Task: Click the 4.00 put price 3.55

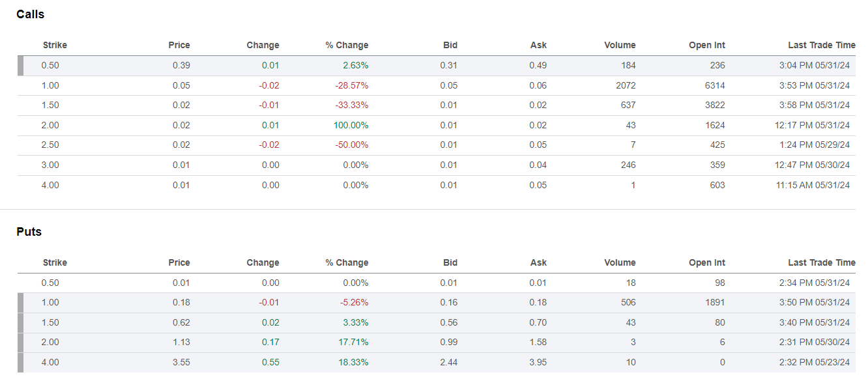Action: (x=181, y=362)
